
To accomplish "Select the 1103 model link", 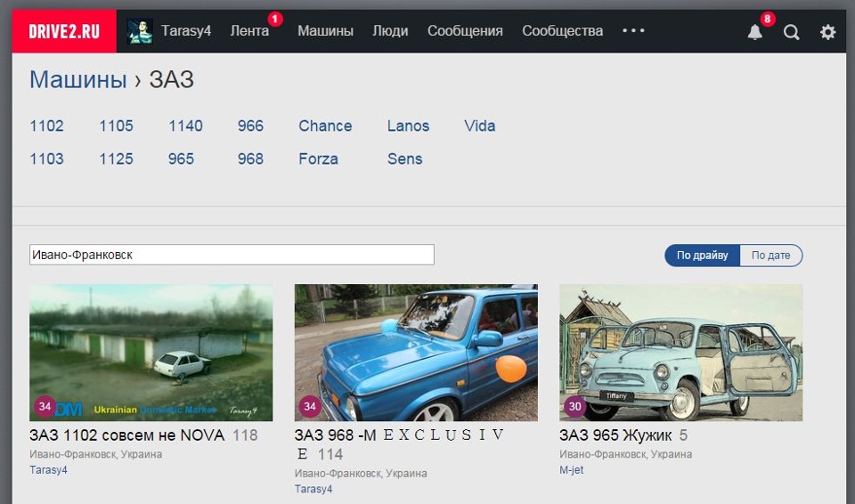I will (47, 159).
